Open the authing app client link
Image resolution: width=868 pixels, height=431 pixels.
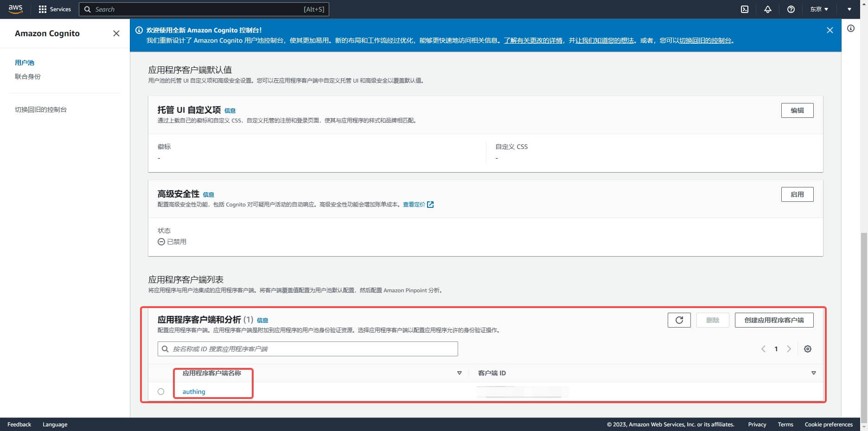tap(194, 392)
